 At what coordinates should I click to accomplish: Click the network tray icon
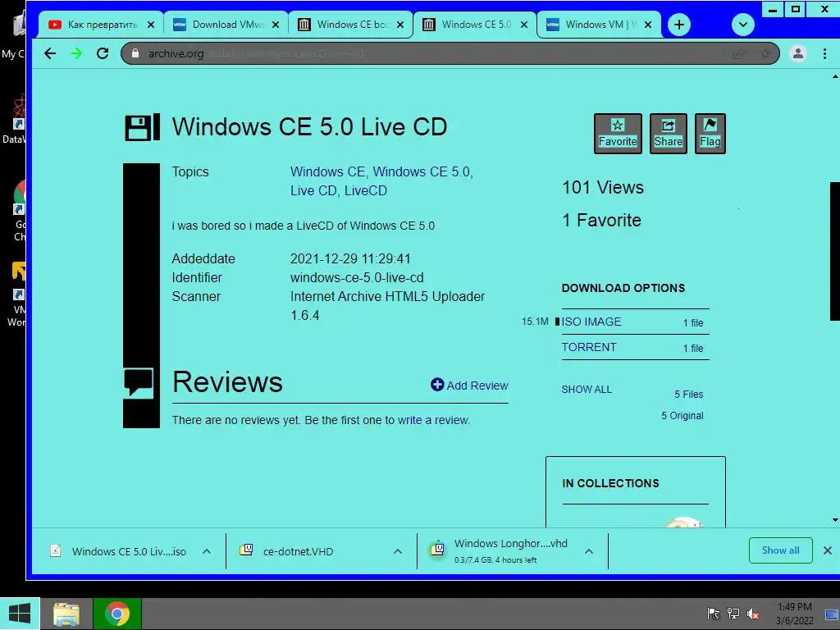(733, 614)
